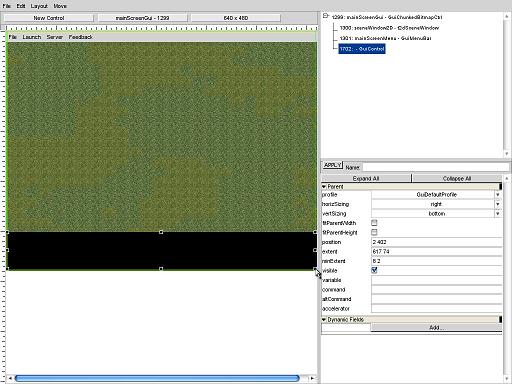
Task: Open the preview's File menu
Action: point(12,37)
